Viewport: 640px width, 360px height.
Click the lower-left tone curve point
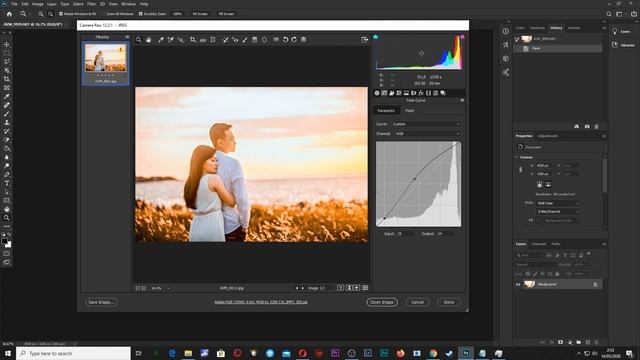pyautogui.click(x=384, y=218)
